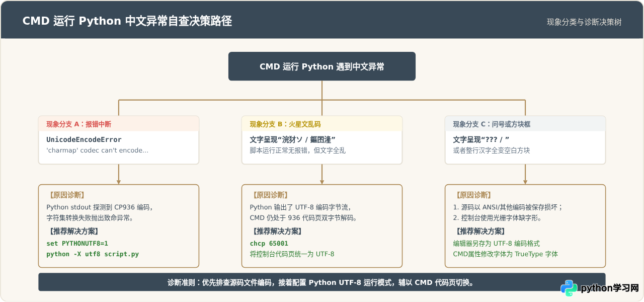Click the text 'UnicodeEncodeError'
Image resolution: width=644 pixels, height=302 pixels.
click(x=84, y=139)
